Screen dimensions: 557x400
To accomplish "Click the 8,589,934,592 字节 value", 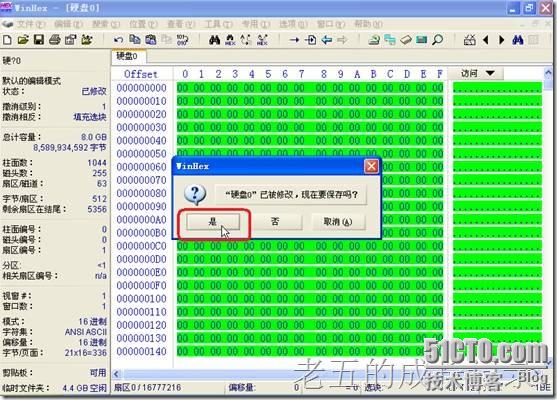I will coord(70,147).
